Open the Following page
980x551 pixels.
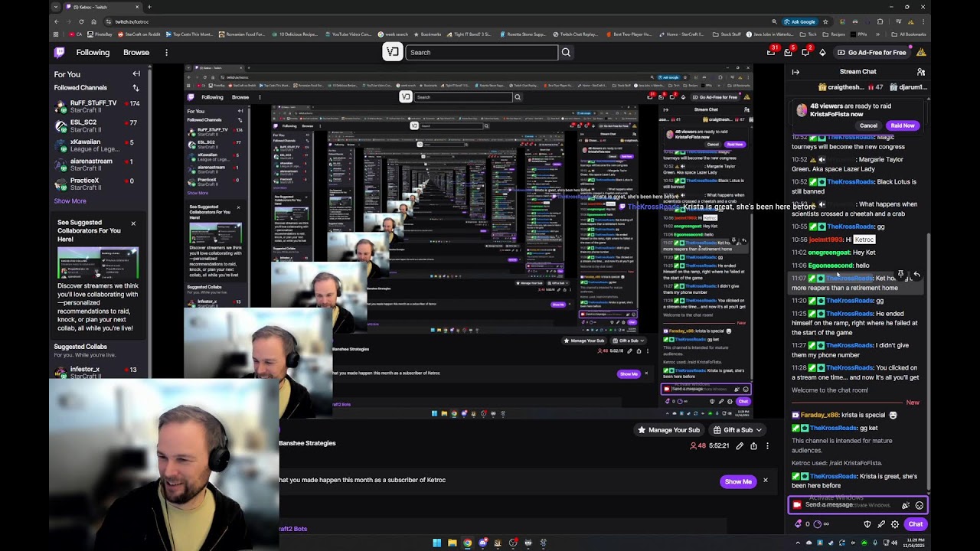pyautogui.click(x=93, y=53)
